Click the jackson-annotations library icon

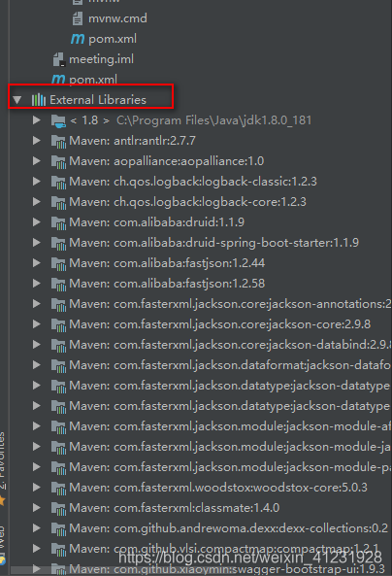coord(59,305)
